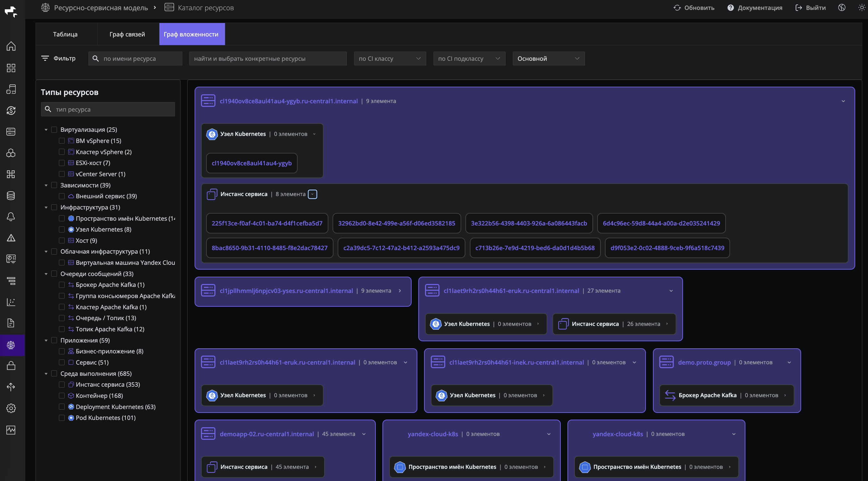The height and width of the screenshot is (481, 868).
Task: Click the Фильтр label
Action: (x=64, y=58)
